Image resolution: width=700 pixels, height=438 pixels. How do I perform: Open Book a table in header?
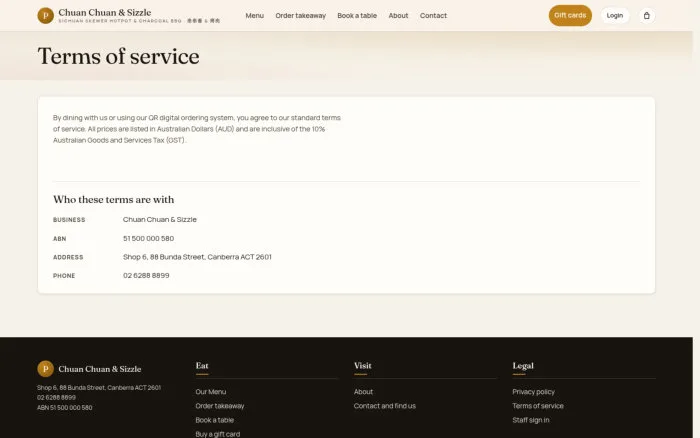click(x=357, y=16)
